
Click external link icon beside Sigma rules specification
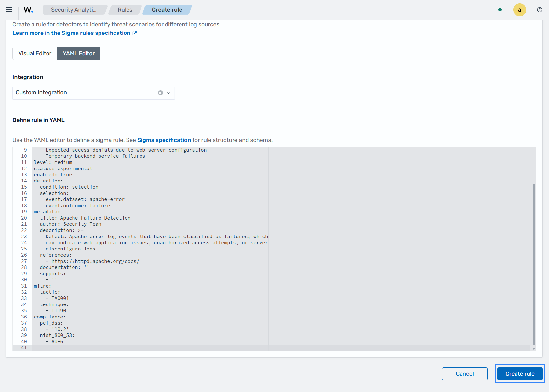pyautogui.click(x=135, y=33)
